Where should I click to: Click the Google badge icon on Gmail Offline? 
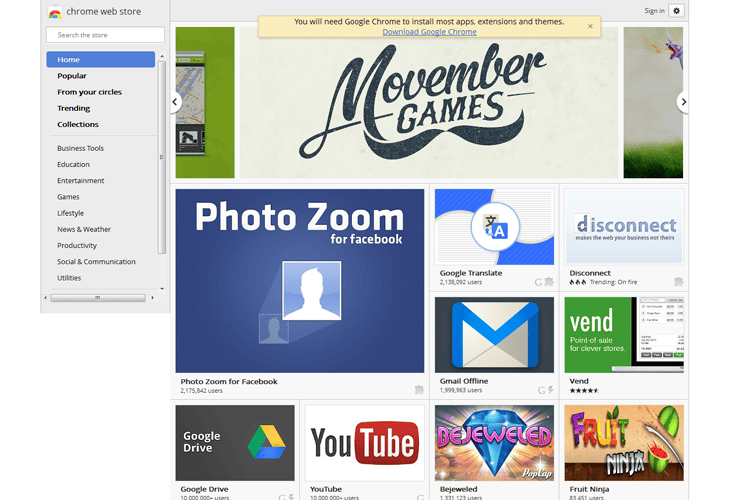pos(541,390)
